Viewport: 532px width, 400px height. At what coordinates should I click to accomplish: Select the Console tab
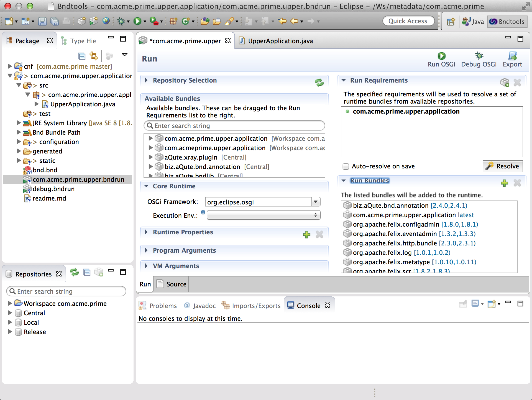click(x=308, y=306)
